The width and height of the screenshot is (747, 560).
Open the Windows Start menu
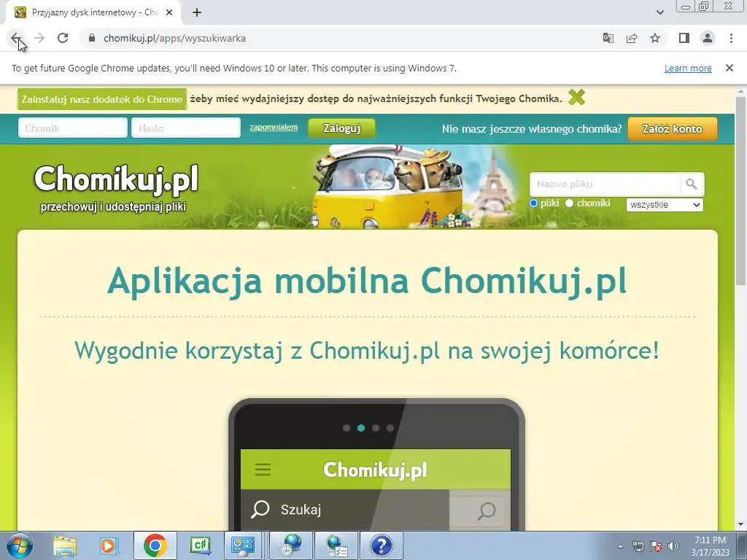point(20,545)
